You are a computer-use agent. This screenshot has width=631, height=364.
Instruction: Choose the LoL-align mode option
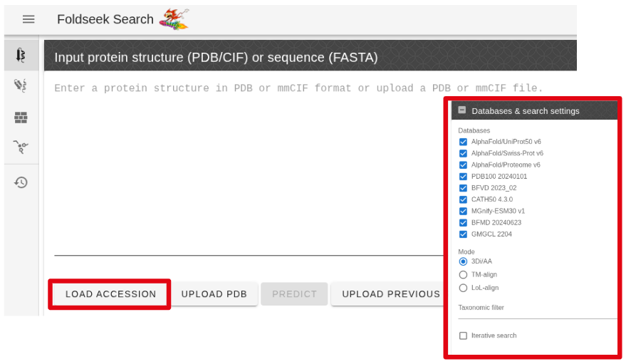(463, 288)
